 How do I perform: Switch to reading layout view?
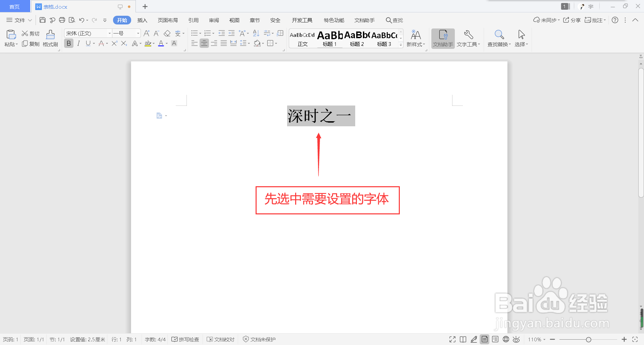tap(463, 339)
